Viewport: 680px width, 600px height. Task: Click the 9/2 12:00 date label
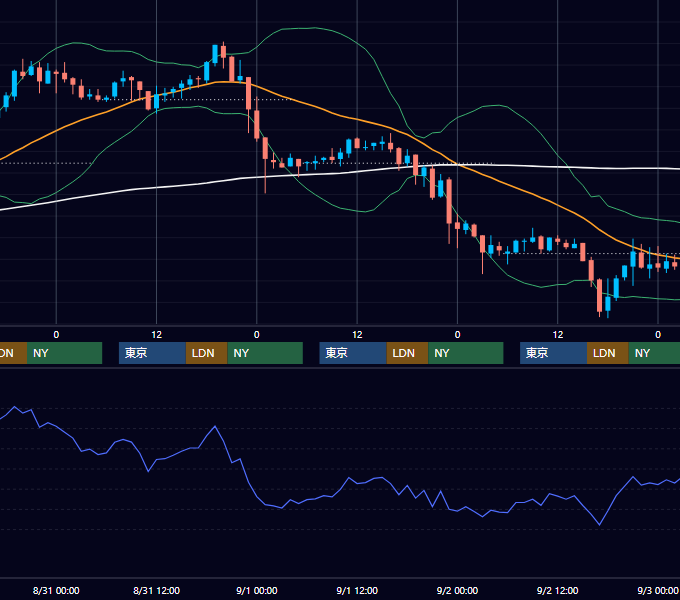click(x=557, y=590)
